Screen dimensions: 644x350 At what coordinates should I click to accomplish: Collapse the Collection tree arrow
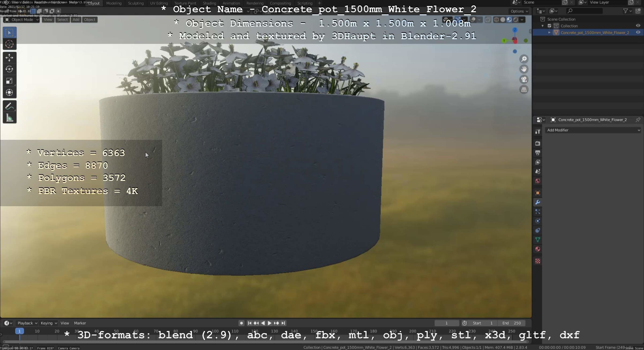(543, 26)
